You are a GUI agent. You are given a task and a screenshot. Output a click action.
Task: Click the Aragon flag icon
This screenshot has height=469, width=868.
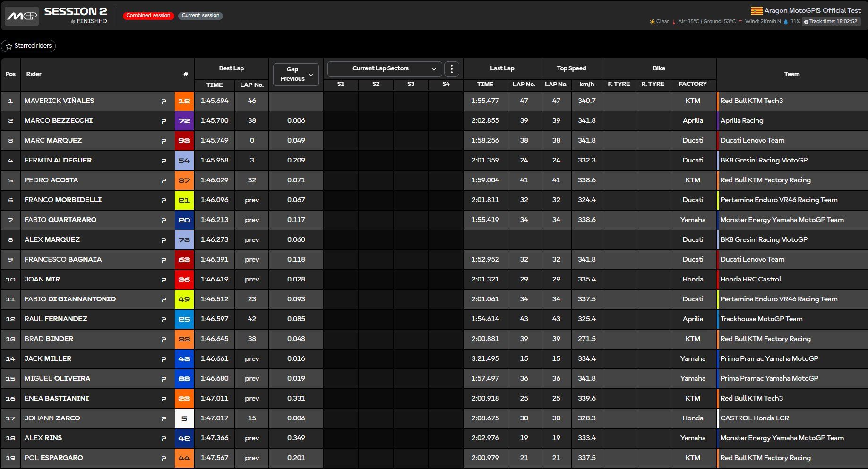coord(756,10)
